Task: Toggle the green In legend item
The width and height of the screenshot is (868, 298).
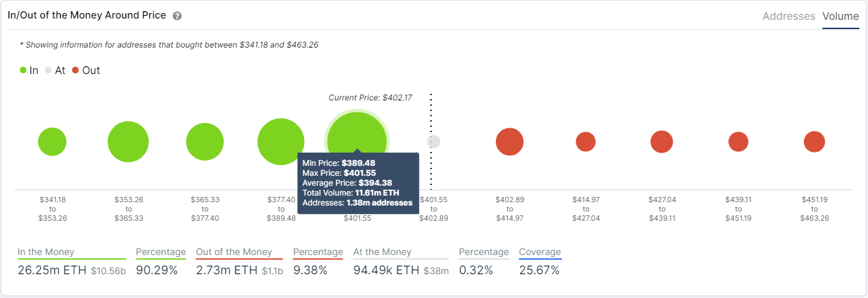Action: 29,70
